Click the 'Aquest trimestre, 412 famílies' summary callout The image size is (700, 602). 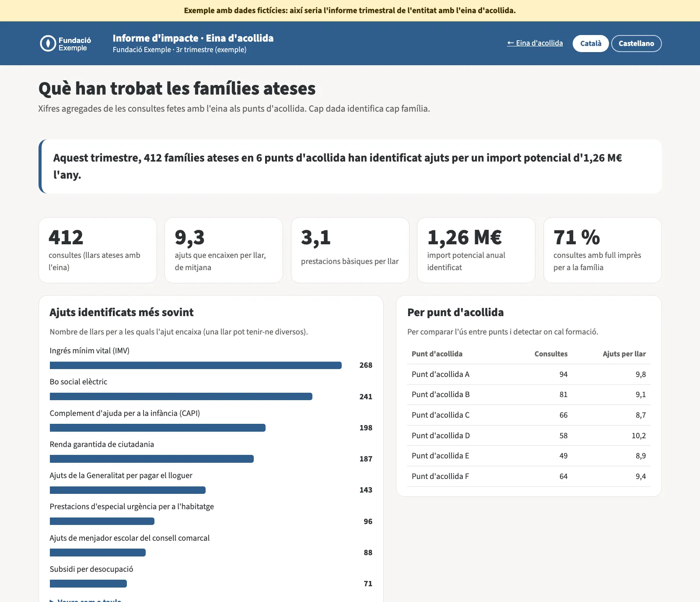coord(350,166)
